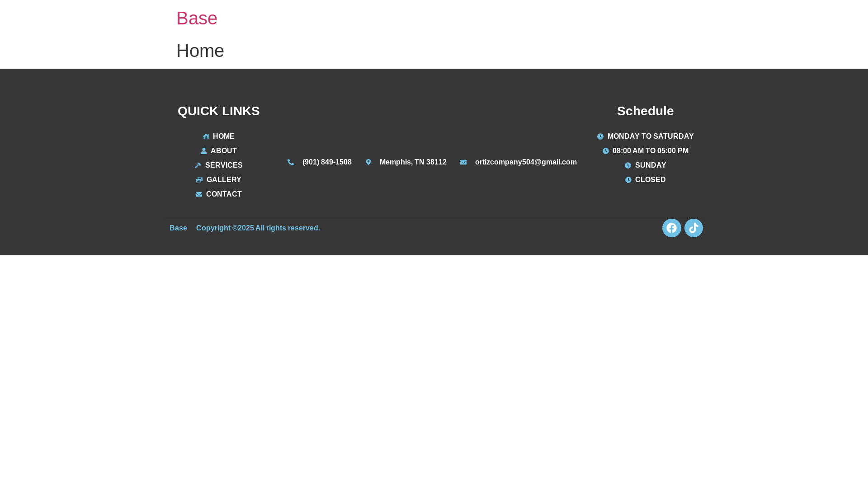Click the envelope icon beside CONTACT
868x488 pixels.
click(x=199, y=194)
